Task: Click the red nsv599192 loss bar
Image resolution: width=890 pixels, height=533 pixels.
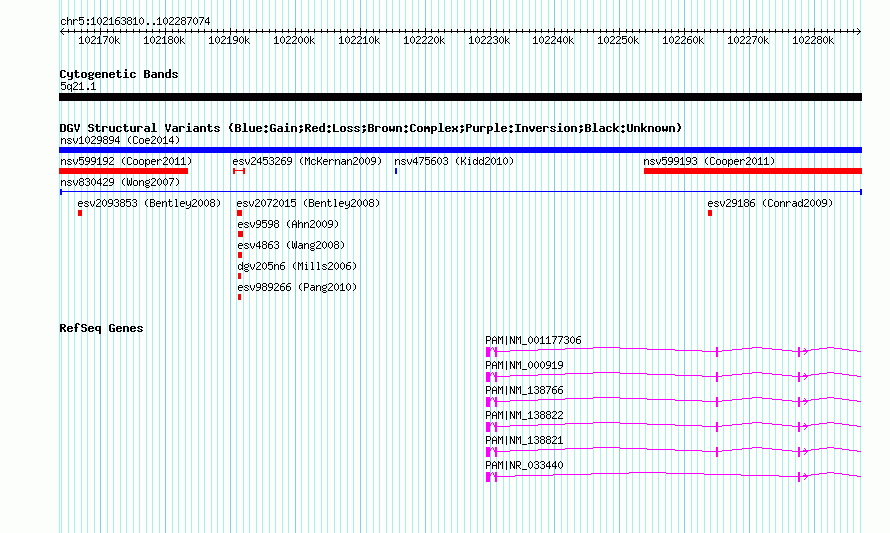Action: tap(124, 171)
